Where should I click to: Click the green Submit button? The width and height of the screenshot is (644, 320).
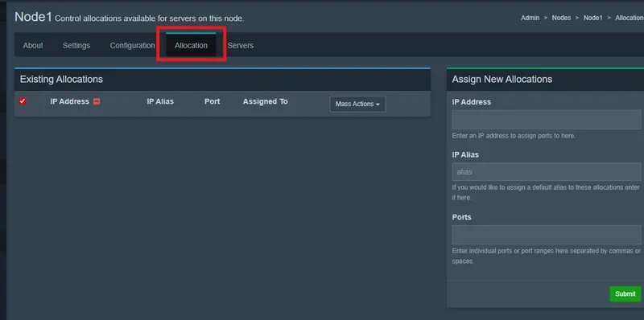(625, 293)
